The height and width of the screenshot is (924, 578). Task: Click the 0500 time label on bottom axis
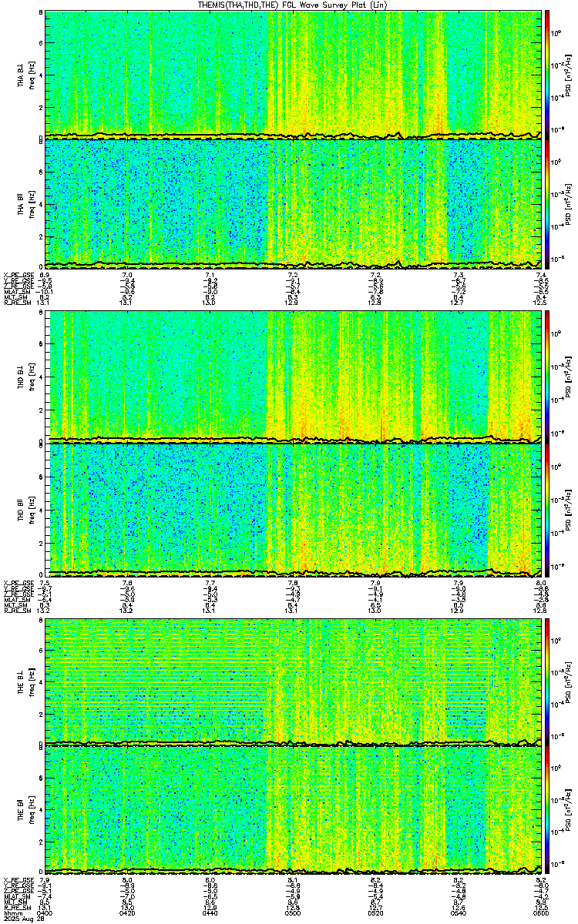[x=293, y=913]
